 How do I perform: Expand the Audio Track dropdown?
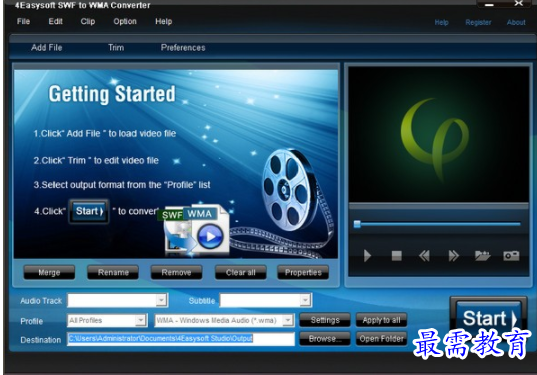tap(161, 300)
